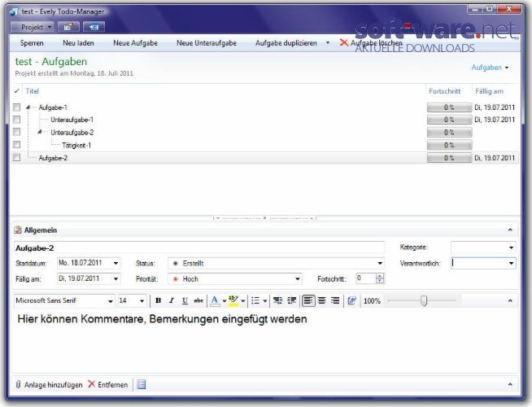The image size is (532, 407).
Task: Click the third title bar toolbar icon
Action: [x=94, y=27]
